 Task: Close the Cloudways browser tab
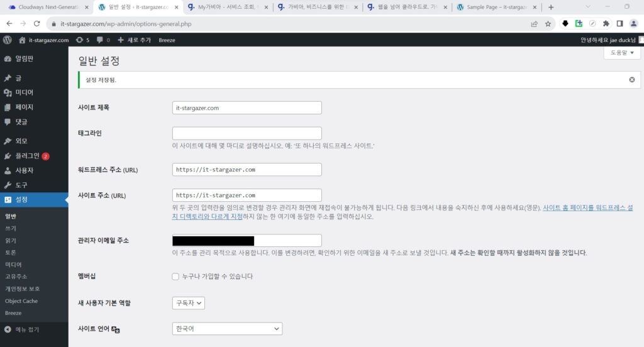pyautogui.click(x=87, y=7)
